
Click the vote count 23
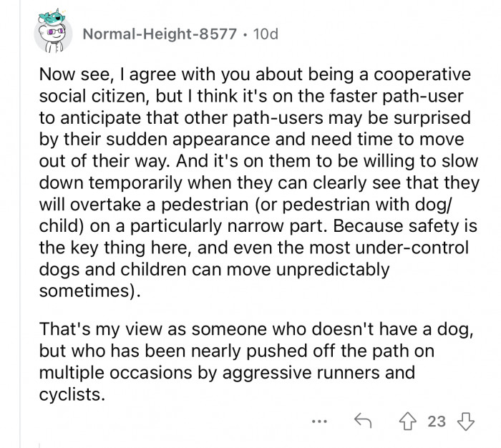point(434,420)
